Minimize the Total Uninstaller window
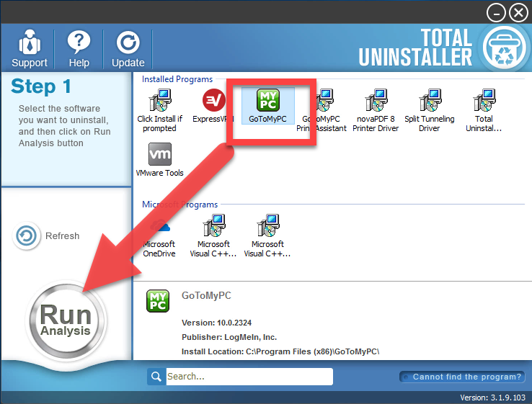Screen dimensions: 532x404 496,13
